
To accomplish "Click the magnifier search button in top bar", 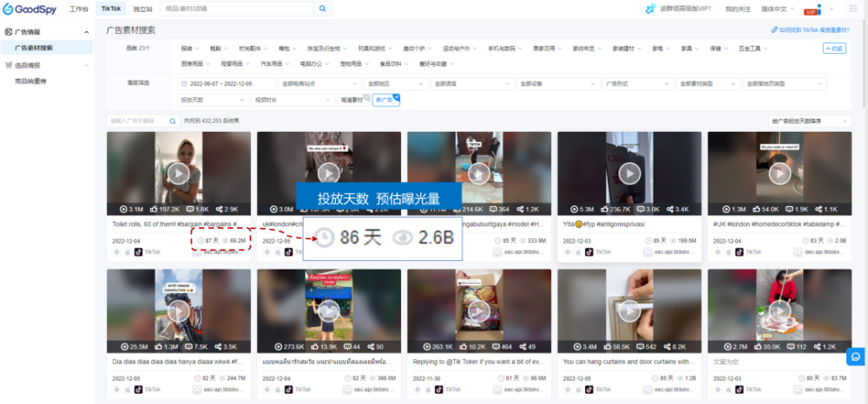I will click(322, 9).
